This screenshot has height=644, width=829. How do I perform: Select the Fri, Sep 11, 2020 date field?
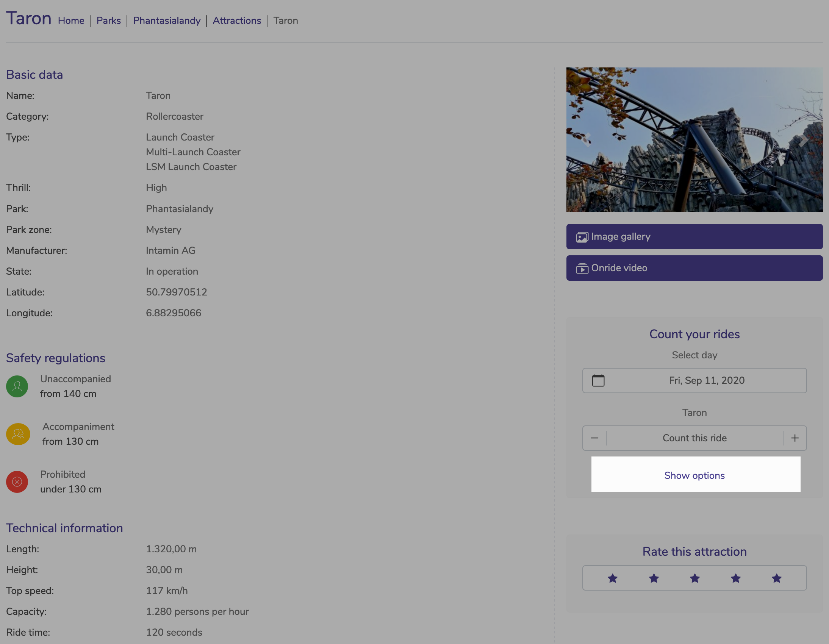coord(694,380)
